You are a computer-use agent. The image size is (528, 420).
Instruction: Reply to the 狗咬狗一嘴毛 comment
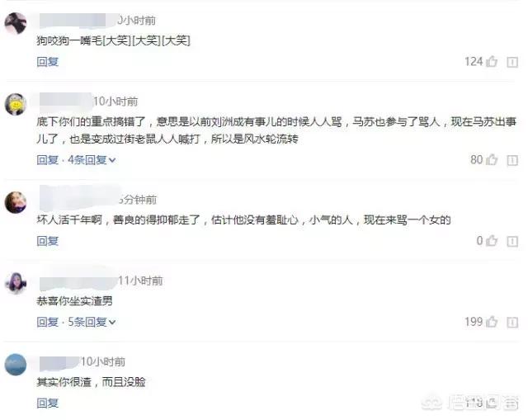coord(48,62)
